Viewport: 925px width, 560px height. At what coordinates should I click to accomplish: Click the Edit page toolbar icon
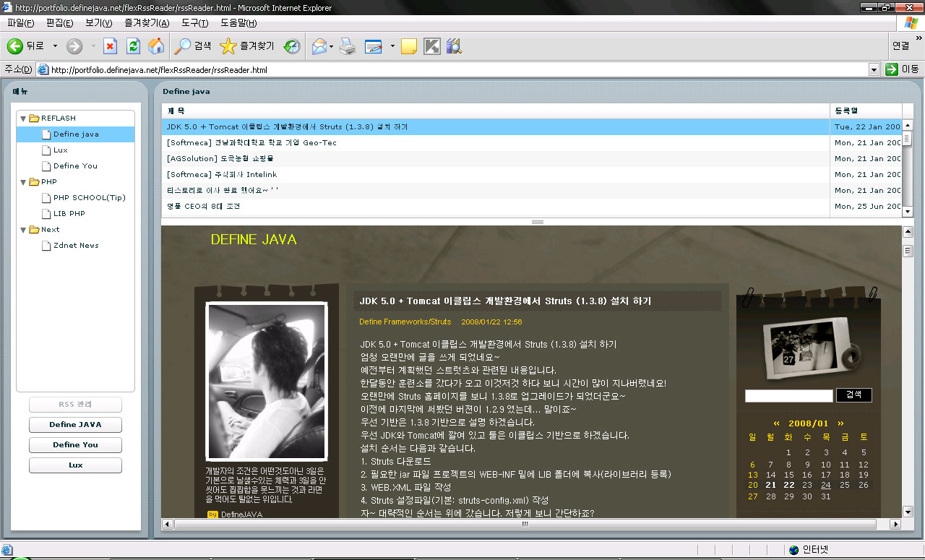374,46
